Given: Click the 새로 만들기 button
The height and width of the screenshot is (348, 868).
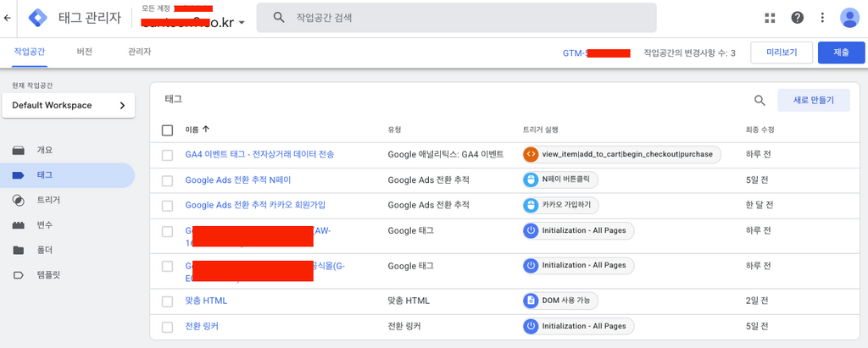Looking at the screenshot, I should coord(813,100).
